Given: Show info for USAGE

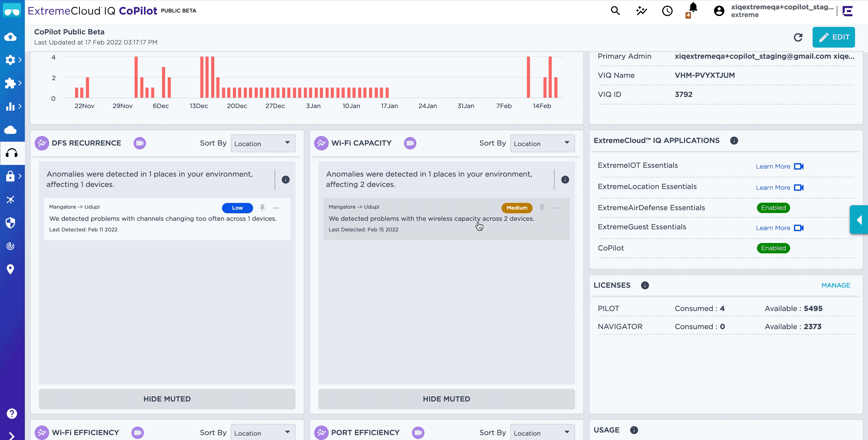Looking at the screenshot, I should (x=634, y=430).
